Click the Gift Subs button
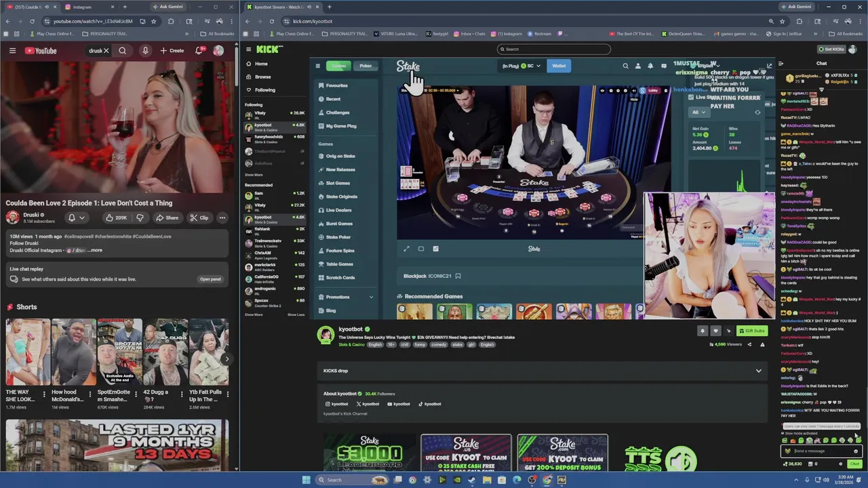This screenshot has width=868, height=488. tap(751, 331)
